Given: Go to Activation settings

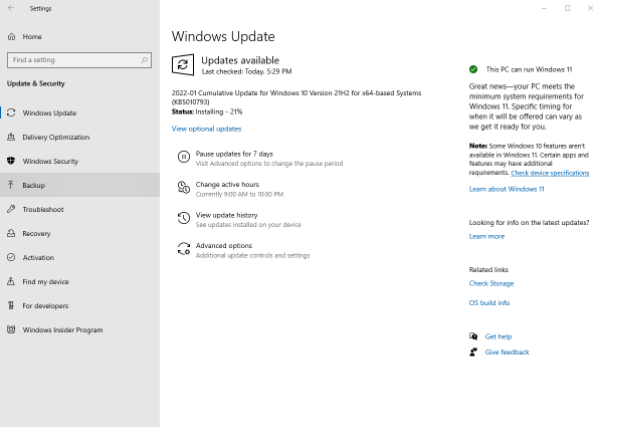Looking at the screenshot, I should [80, 257].
